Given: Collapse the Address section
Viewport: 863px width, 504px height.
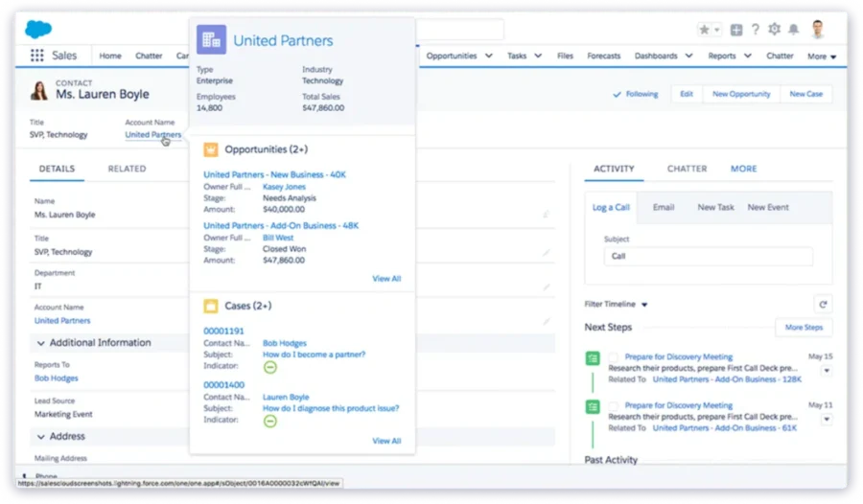Looking at the screenshot, I should point(40,436).
